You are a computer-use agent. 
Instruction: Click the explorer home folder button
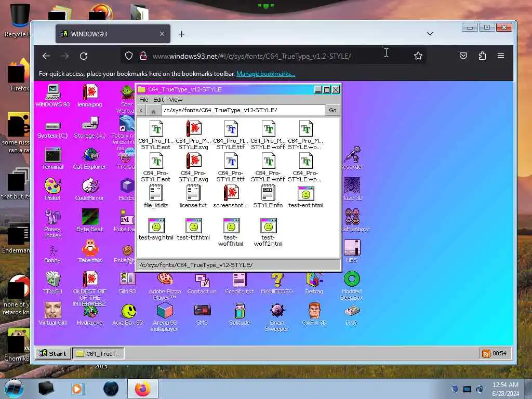(153, 111)
